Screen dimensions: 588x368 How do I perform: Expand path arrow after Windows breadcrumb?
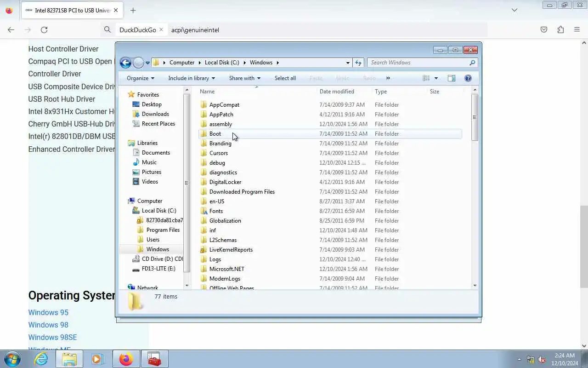pyautogui.click(x=278, y=63)
